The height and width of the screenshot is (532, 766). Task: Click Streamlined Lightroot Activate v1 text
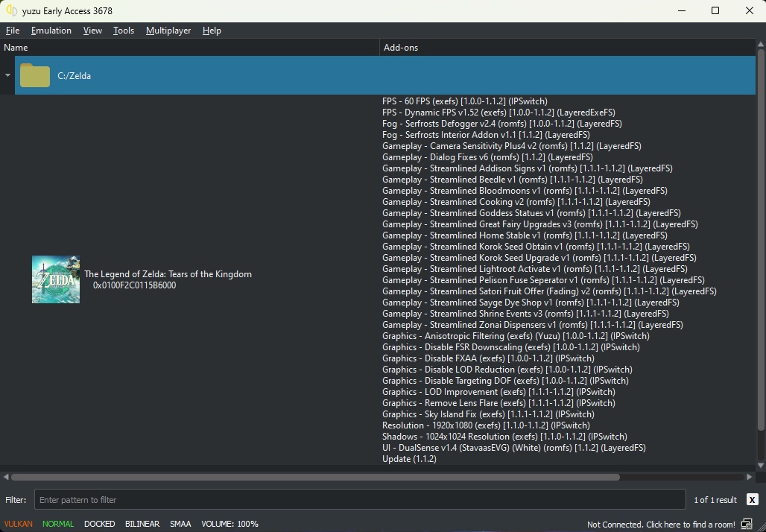535,269
